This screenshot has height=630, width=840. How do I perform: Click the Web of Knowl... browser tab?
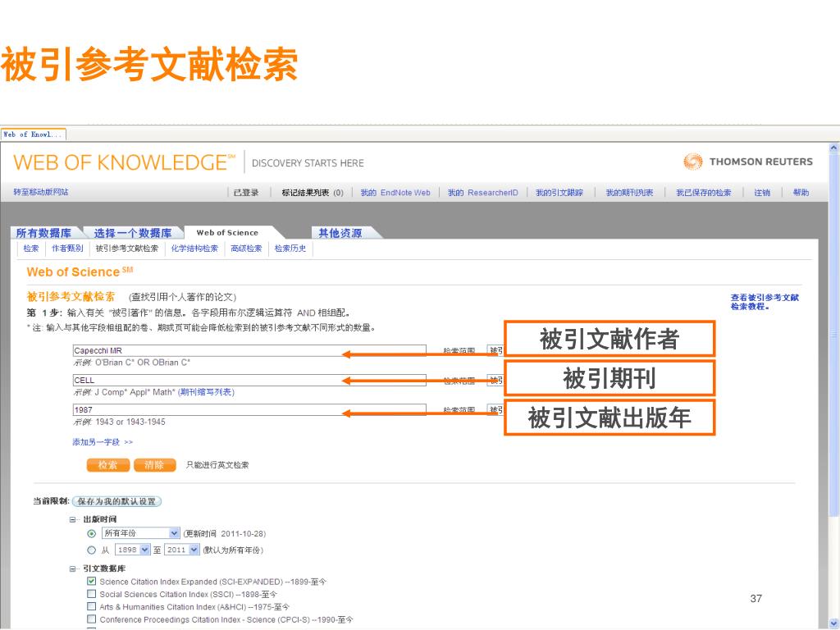pos(33,134)
